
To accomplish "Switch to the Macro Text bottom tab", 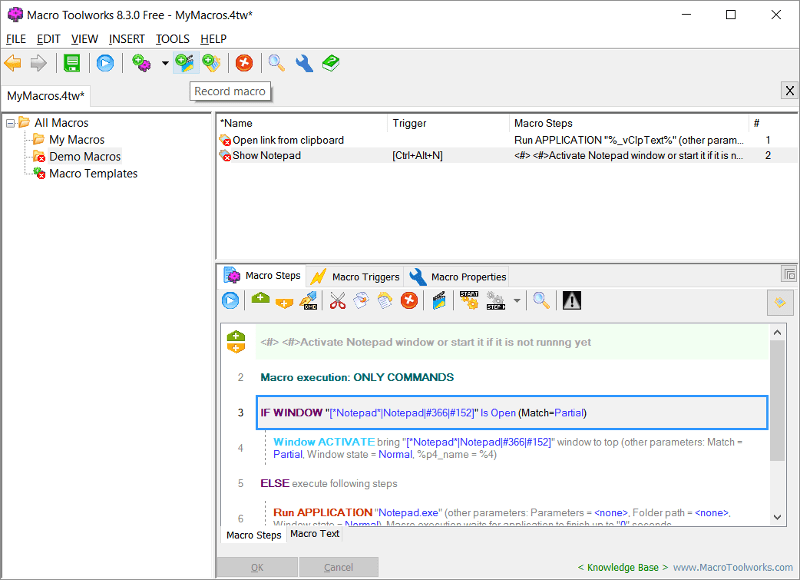I will click(x=315, y=534).
